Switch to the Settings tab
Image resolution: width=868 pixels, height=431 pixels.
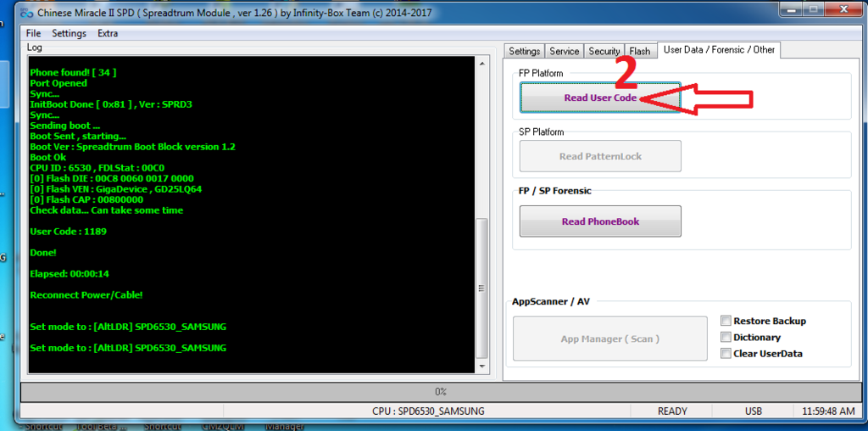click(x=524, y=51)
